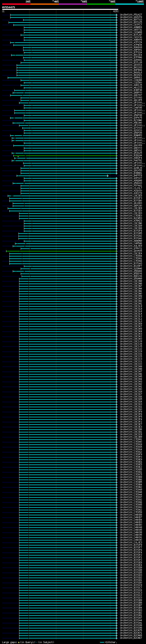Open hit UniRef100_O65731

pyautogui.click(x=131, y=30)
